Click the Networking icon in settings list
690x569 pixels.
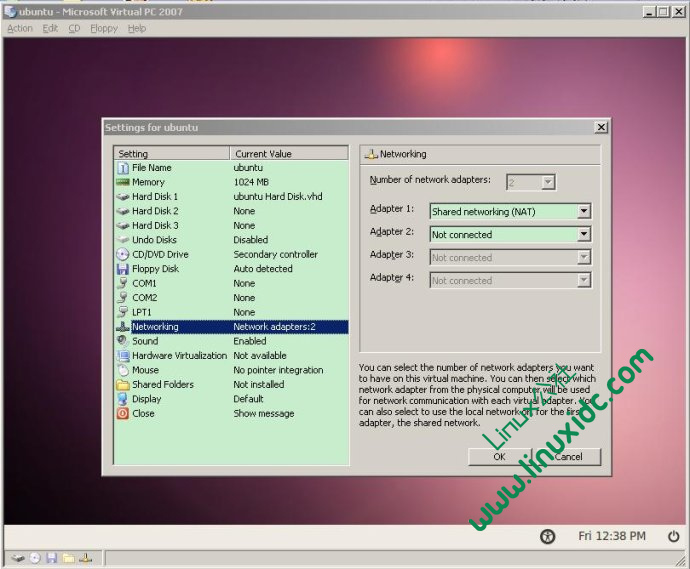tap(123, 327)
